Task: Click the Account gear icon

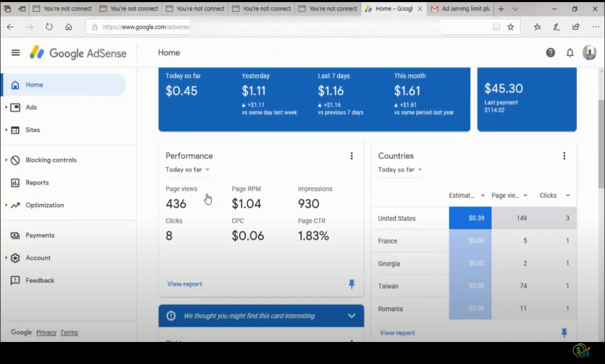Action: click(x=15, y=258)
